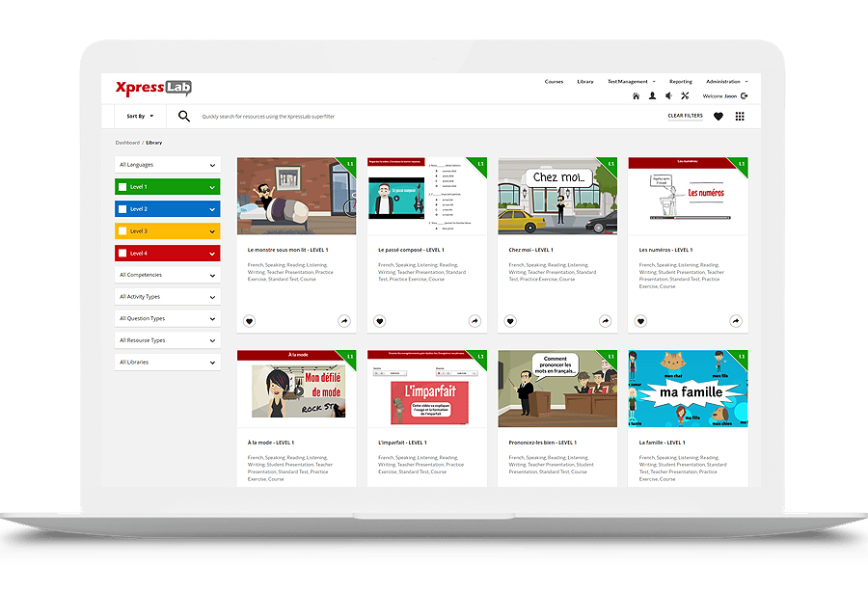Tick the Level 3 checkbox
This screenshot has width=868, height=592.
122,231
